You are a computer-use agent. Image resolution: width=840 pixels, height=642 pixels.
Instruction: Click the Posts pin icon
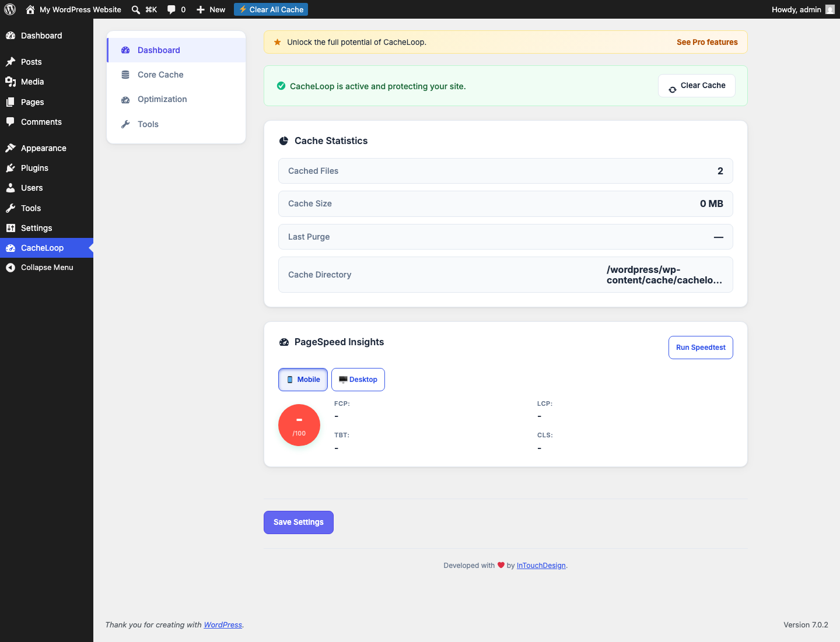click(x=10, y=62)
